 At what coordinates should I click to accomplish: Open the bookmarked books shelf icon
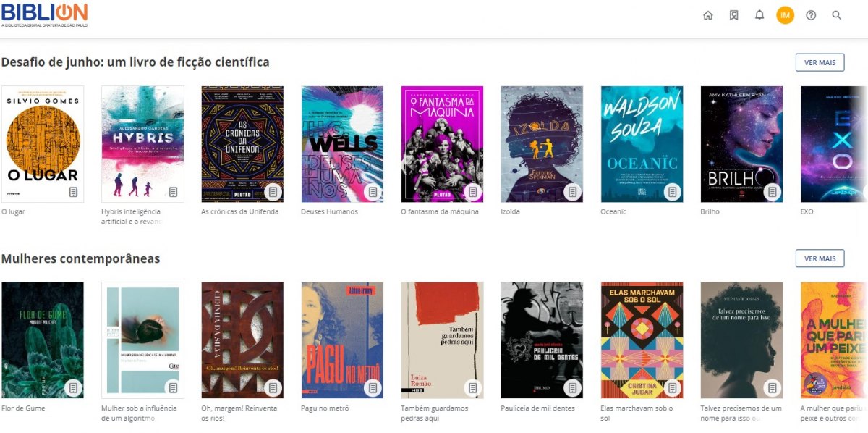(733, 15)
